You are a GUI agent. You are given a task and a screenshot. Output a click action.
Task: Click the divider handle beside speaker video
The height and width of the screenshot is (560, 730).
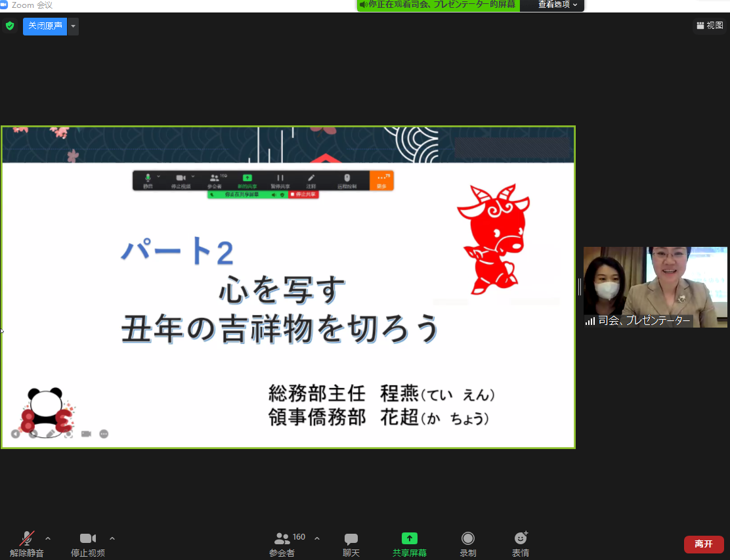point(579,286)
